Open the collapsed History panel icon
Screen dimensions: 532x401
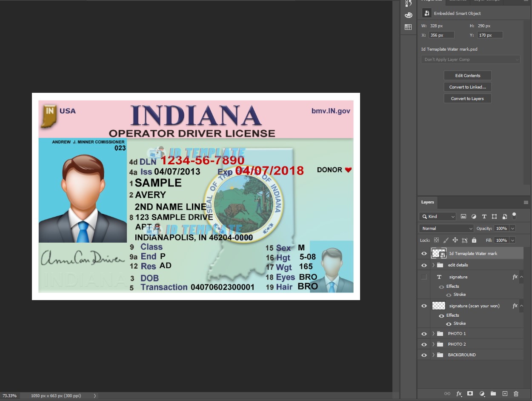(x=408, y=4)
